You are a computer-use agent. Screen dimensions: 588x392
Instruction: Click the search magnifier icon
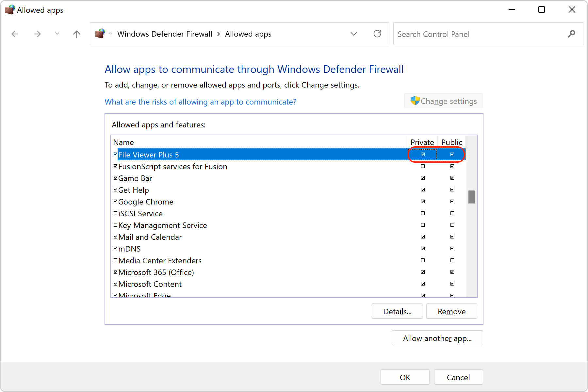point(571,34)
